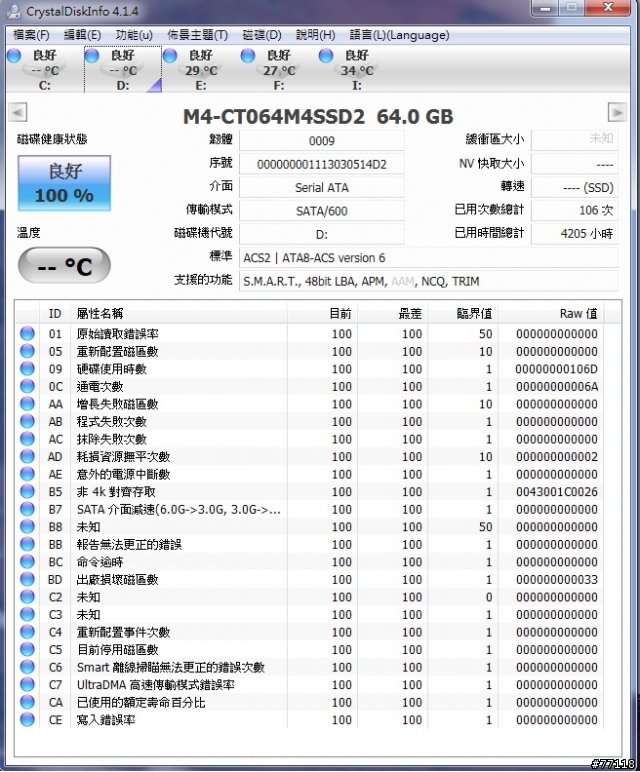This screenshot has height=772, width=640.
Task: Click status icon of attribute C4
Action: coord(28,632)
